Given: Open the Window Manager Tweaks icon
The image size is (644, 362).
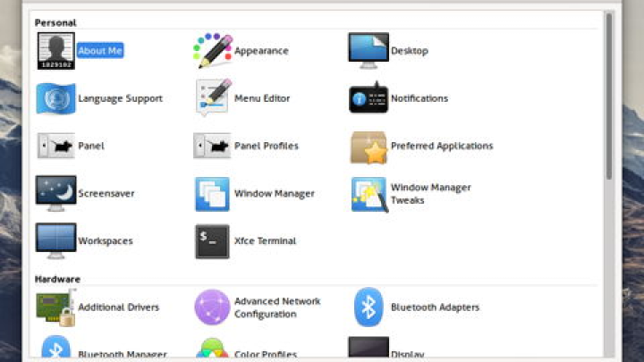Looking at the screenshot, I should [x=369, y=194].
